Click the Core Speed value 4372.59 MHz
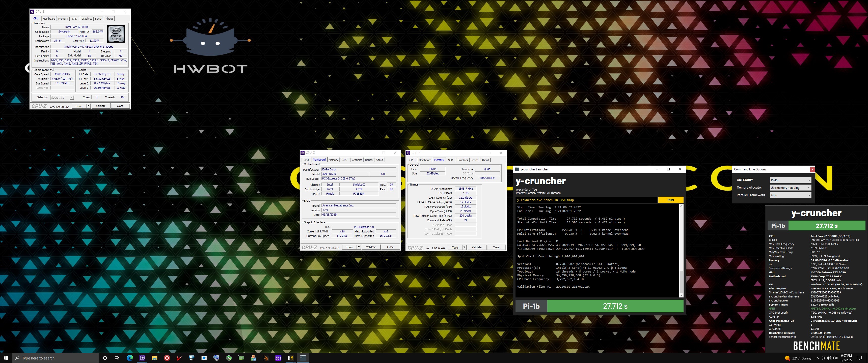 [63, 74]
